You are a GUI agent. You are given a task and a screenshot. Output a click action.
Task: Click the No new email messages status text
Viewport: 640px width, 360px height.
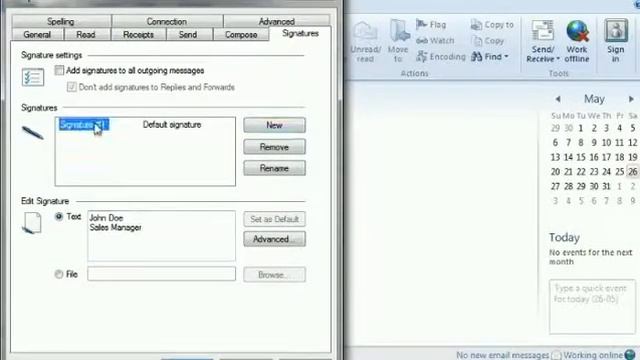502,355
